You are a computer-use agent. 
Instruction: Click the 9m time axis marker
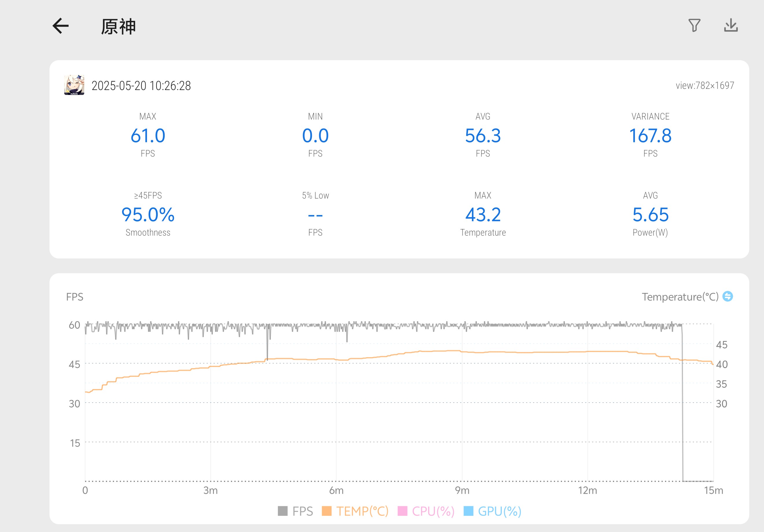coord(462,490)
